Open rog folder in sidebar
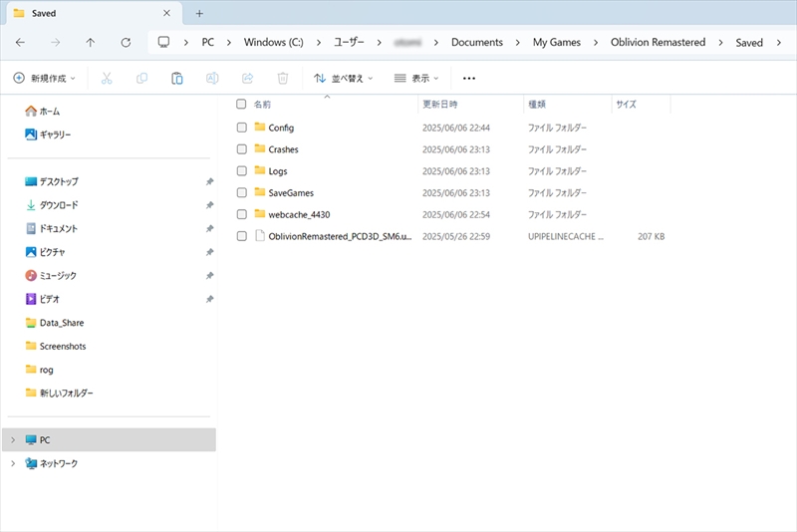Image resolution: width=797 pixels, height=532 pixels. point(39,370)
